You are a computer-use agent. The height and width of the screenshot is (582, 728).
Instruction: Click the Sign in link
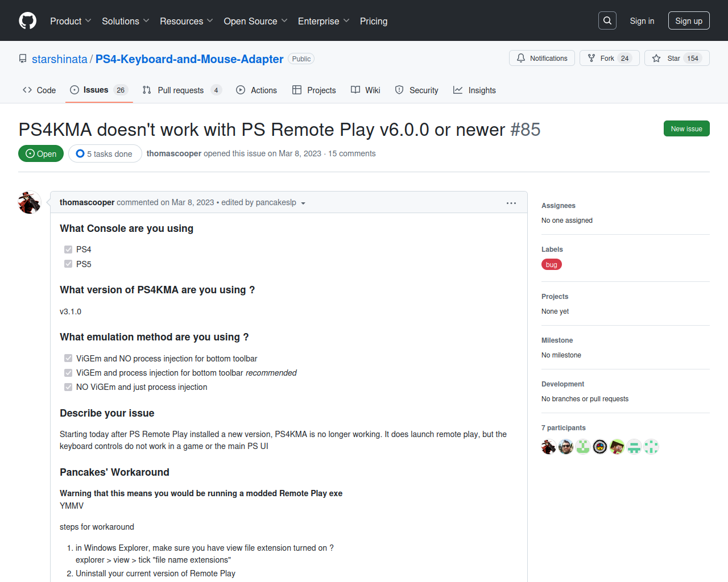pos(642,21)
